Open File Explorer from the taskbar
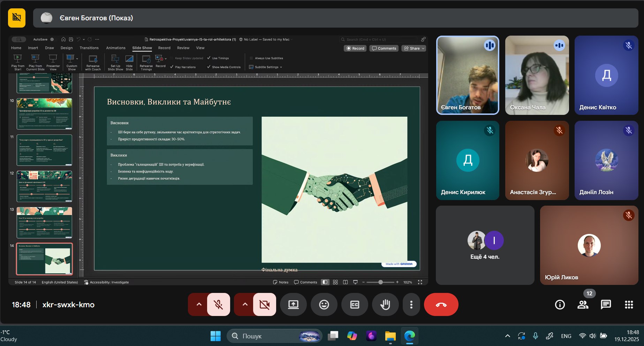 pyautogui.click(x=390, y=336)
